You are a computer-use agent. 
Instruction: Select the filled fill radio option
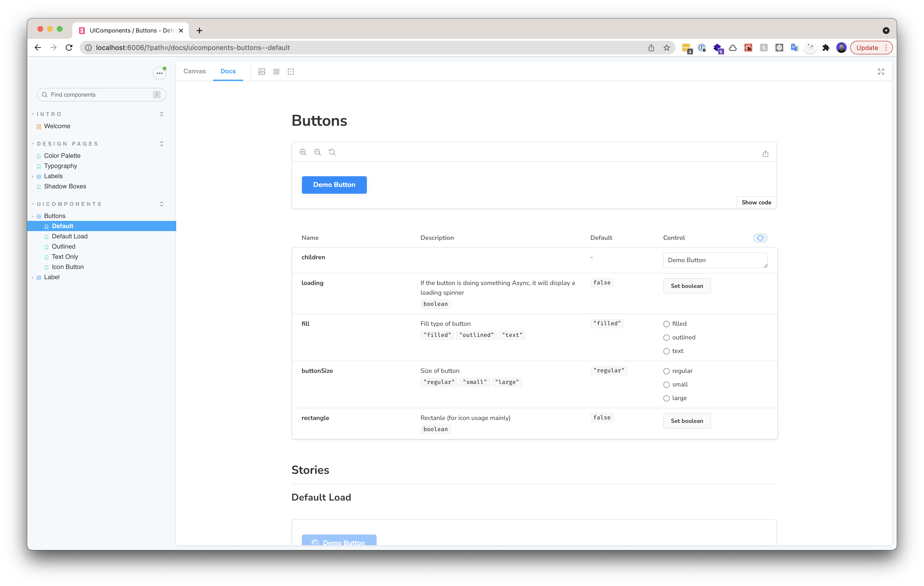click(667, 324)
